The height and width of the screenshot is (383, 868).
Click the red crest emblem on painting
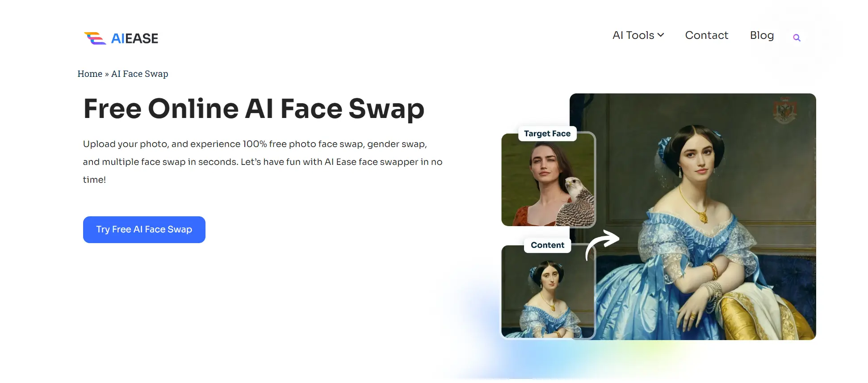(x=785, y=110)
